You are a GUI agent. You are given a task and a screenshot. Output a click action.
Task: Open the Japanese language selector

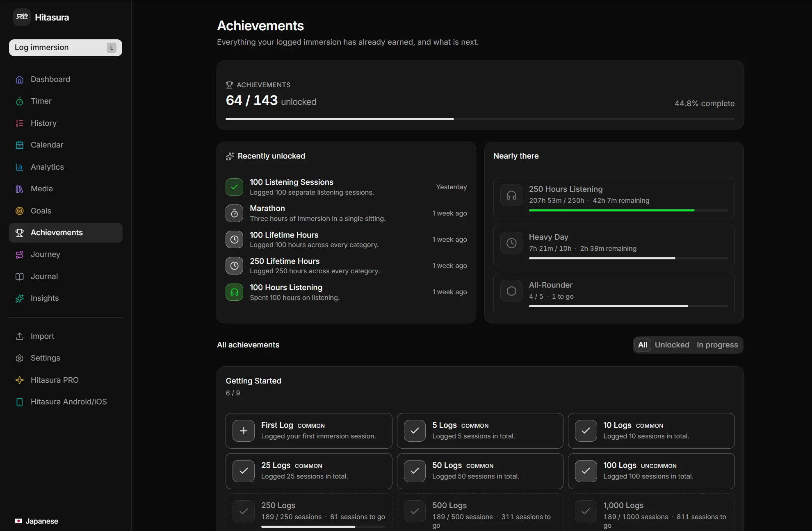(x=36, y=521)
